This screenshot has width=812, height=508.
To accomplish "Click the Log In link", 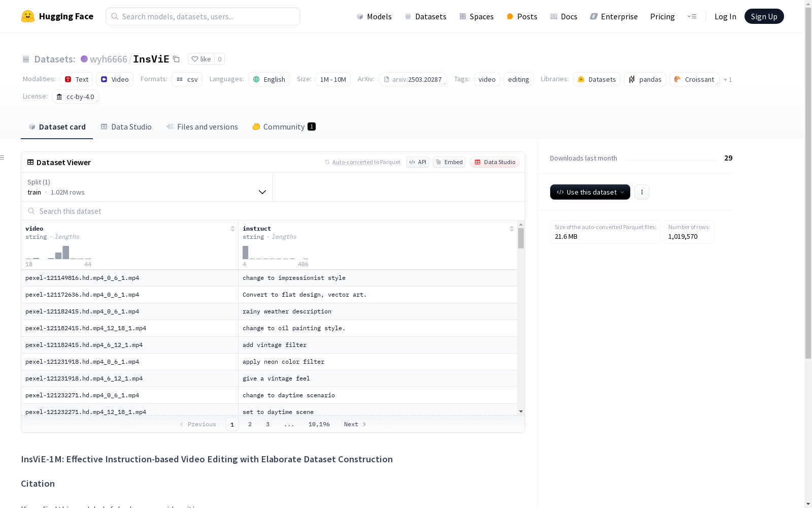I will [x=725, y=16].
